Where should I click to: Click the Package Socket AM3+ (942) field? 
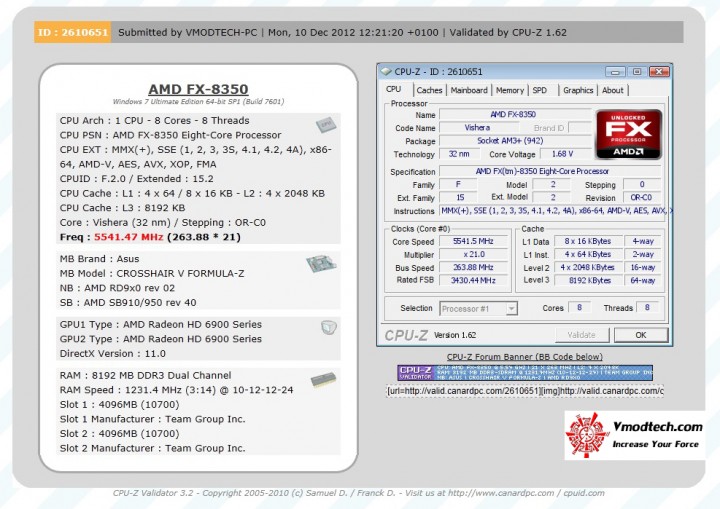tap(515, 141)
